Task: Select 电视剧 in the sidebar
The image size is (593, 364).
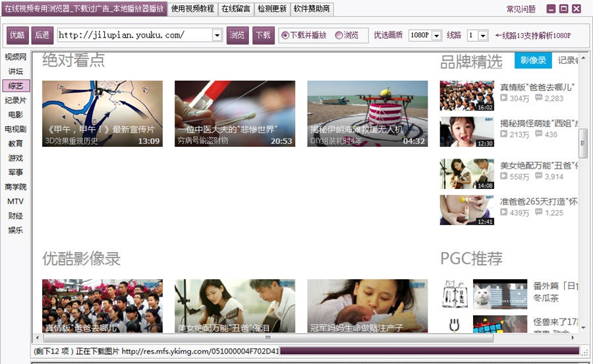Action: pos(16,129)
